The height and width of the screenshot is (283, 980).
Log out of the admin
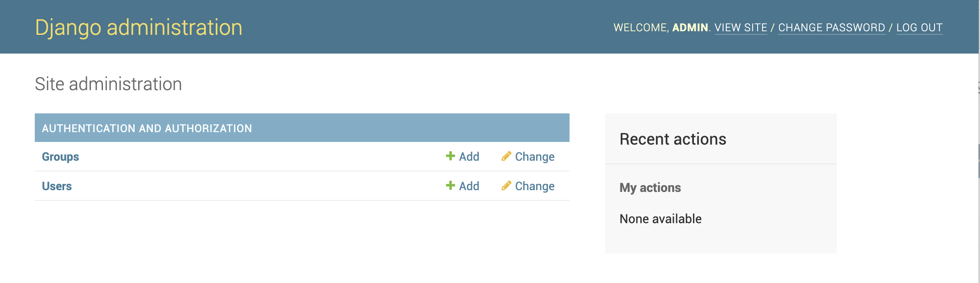pyautogui.click(x=919, y=28)
